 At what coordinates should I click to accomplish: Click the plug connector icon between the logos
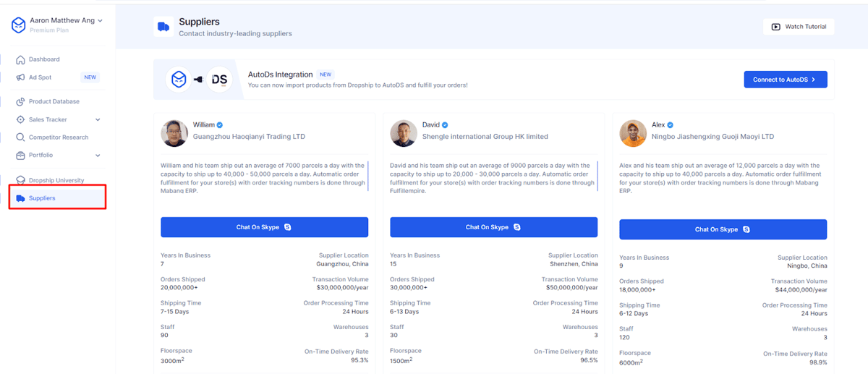[198, 80]
